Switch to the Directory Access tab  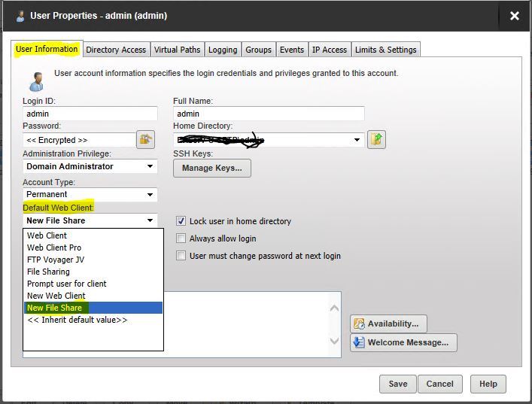pos(116,50)
